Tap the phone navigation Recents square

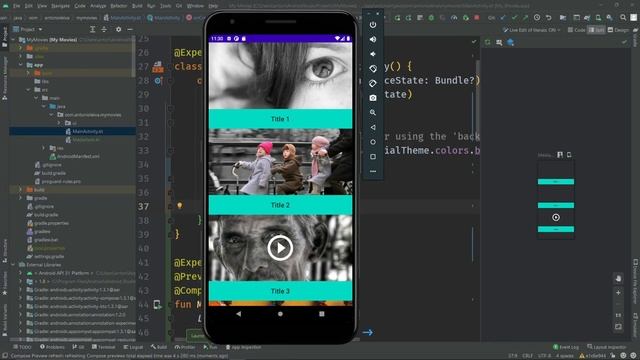point(322,314)
